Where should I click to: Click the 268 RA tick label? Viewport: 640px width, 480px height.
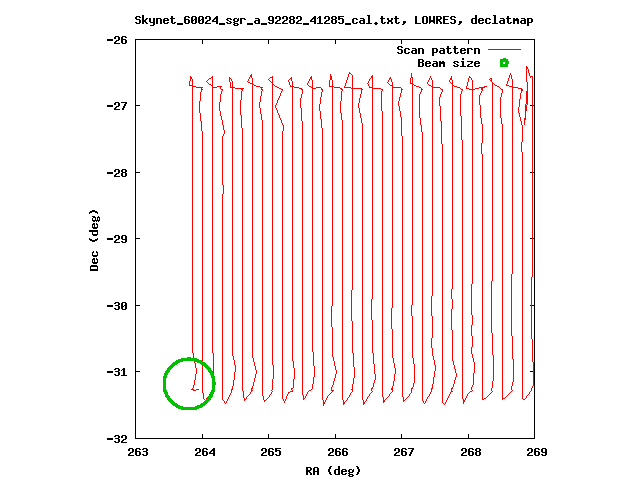[471, 452]
